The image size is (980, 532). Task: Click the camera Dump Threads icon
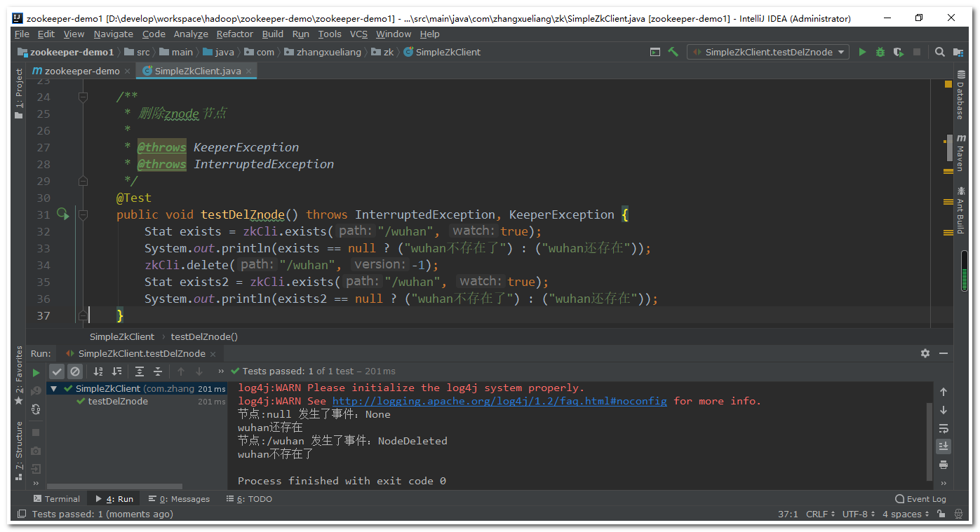pyautogui.click(x=36, y=451)
